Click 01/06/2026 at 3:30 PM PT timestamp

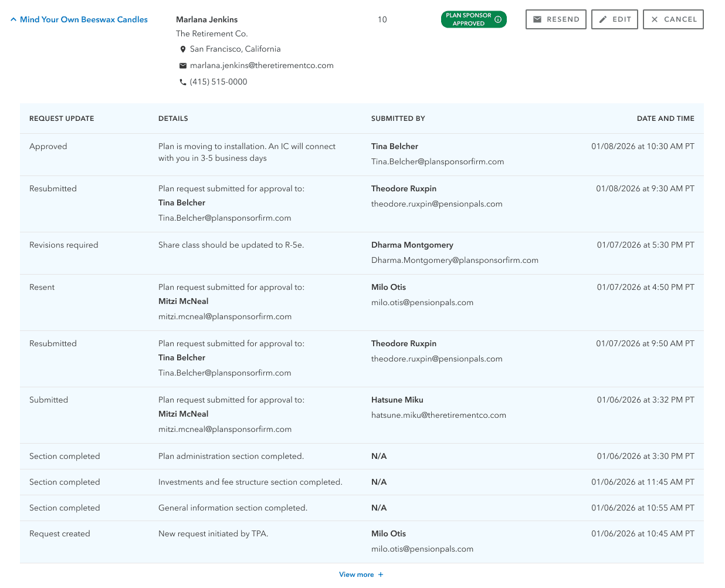pos(646,457)
